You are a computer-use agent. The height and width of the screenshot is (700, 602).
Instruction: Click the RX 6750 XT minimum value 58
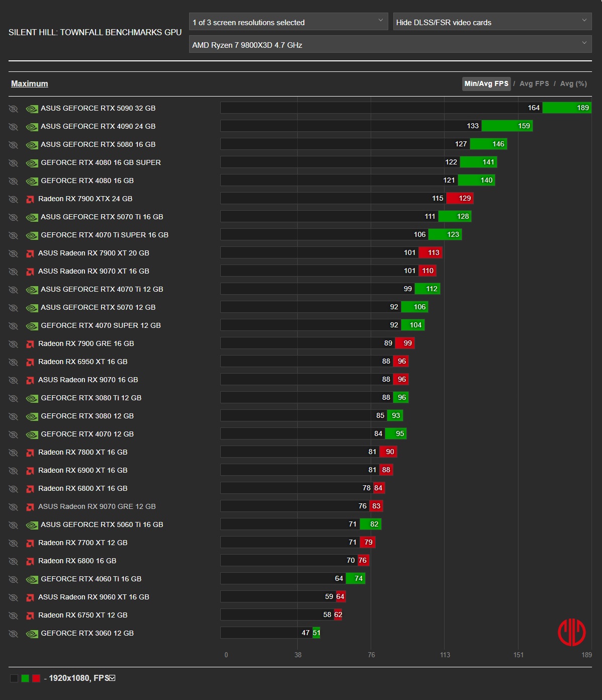click(x=327, y=615)
